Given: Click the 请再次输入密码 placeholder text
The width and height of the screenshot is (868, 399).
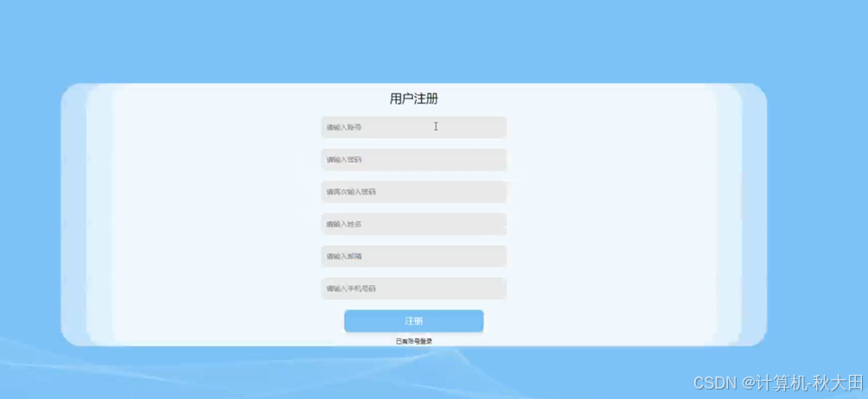Looking at the screenshot, I should click(351, 192).
